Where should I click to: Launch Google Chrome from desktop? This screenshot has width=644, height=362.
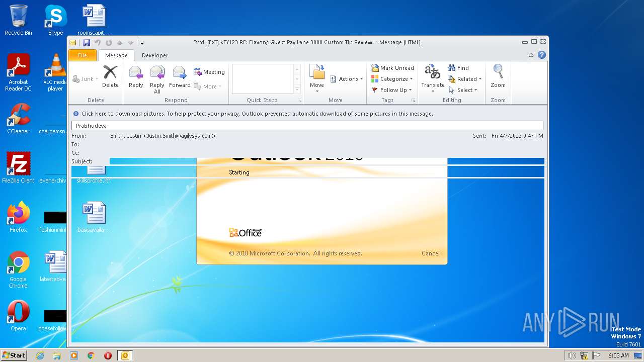point(18,269)
